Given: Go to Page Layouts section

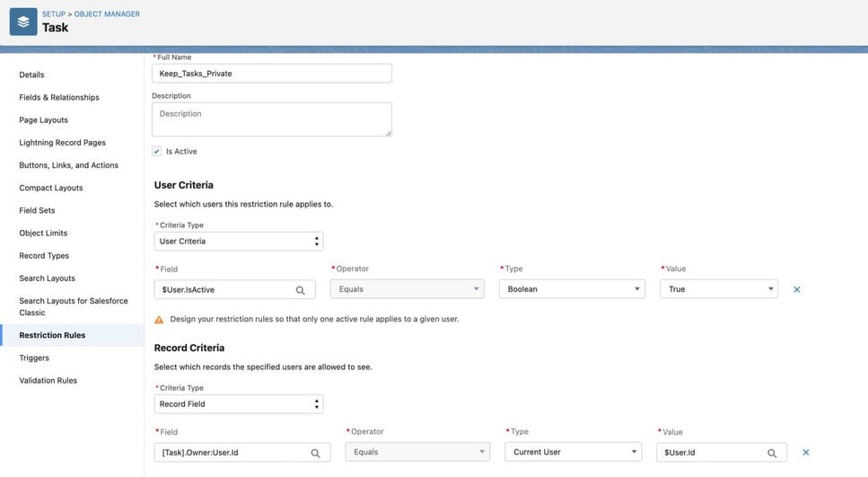Looking at the screenshot, I should pyautogui.click(x=43, y=120).
